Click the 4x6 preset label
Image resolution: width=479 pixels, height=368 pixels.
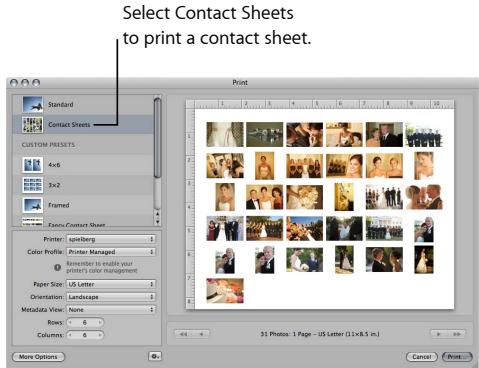tap(54, 165)
